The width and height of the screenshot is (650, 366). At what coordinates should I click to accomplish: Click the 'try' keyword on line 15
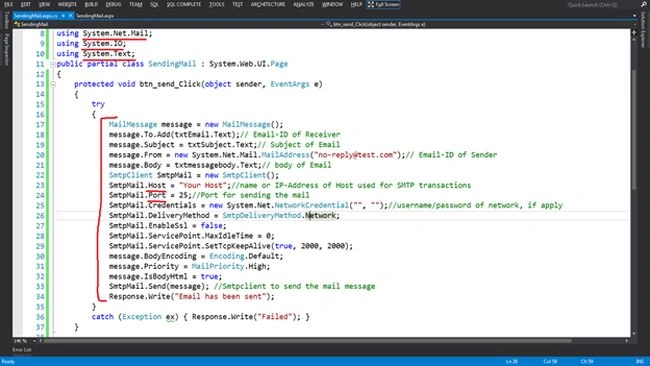click(x=98, y=104)
